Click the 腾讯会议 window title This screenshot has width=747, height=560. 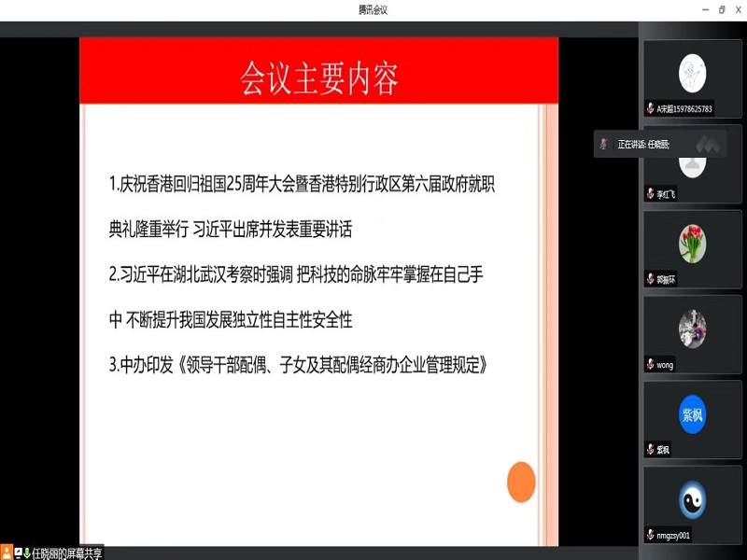pos(373,9)
